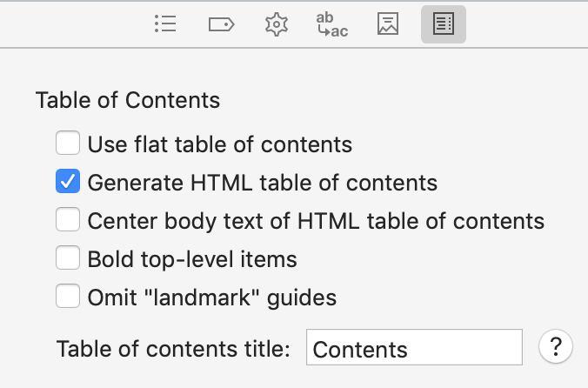Click into the Contents title text field
This screenshot has width=588, height=388.
(x=414, y=347)
